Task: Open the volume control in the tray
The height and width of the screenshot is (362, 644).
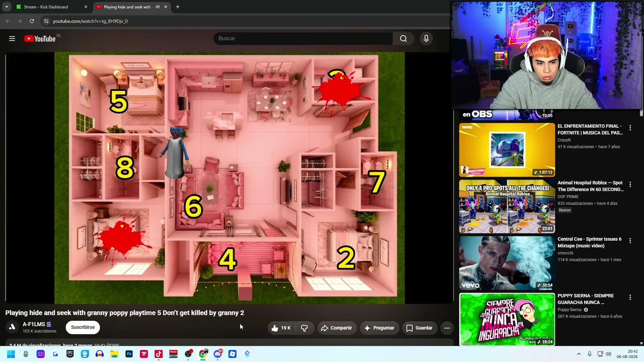Action: tap(608, 354)
